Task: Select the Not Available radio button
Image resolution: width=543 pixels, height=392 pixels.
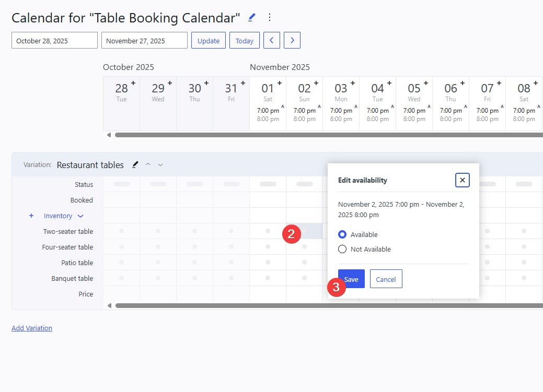Action: (342, 249)
